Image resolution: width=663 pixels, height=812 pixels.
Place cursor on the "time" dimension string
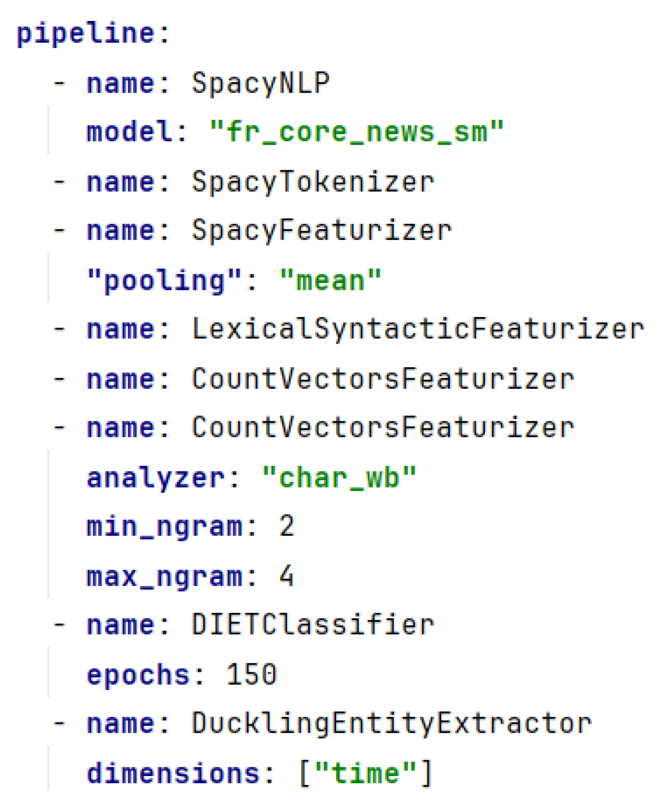point(366,773)
